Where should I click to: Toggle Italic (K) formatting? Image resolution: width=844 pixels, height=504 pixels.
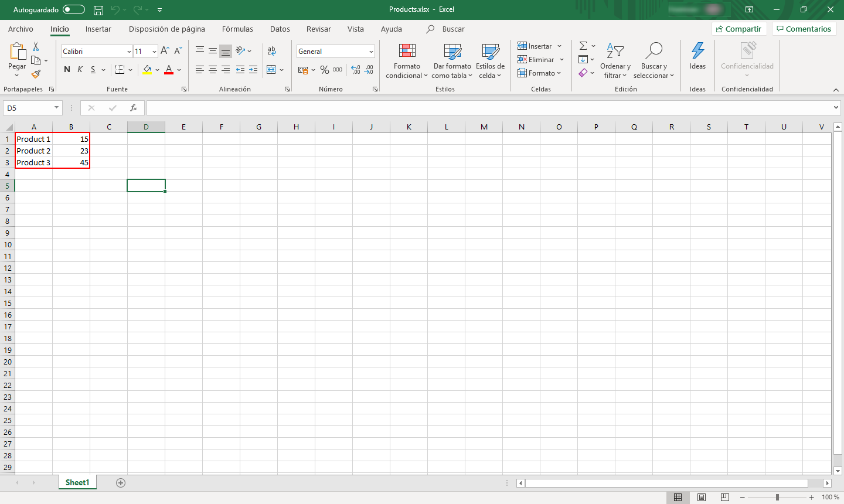point(80,70)
